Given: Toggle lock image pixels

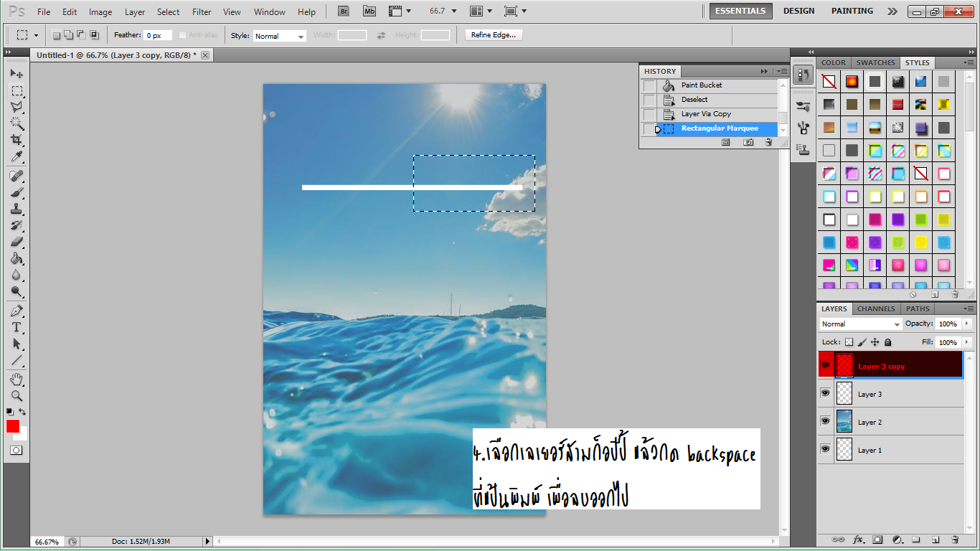Looking at the screenshot, I should [862, 342].
